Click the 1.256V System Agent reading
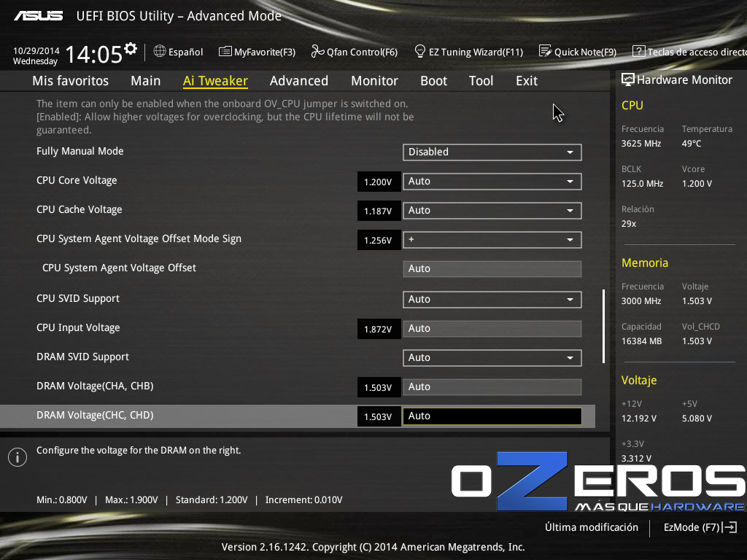 (x=379, y=241)
